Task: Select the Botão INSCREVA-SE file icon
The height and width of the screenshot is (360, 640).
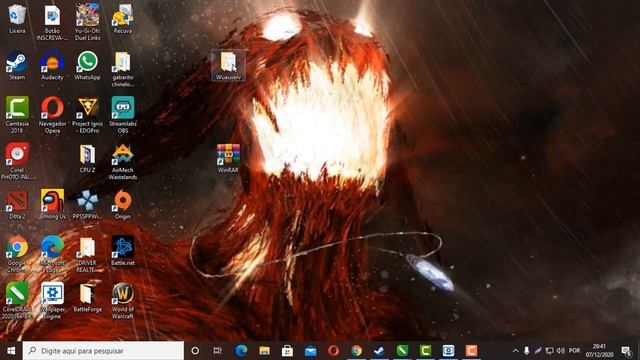Action: pyautogui.click(x=52, y=22)
